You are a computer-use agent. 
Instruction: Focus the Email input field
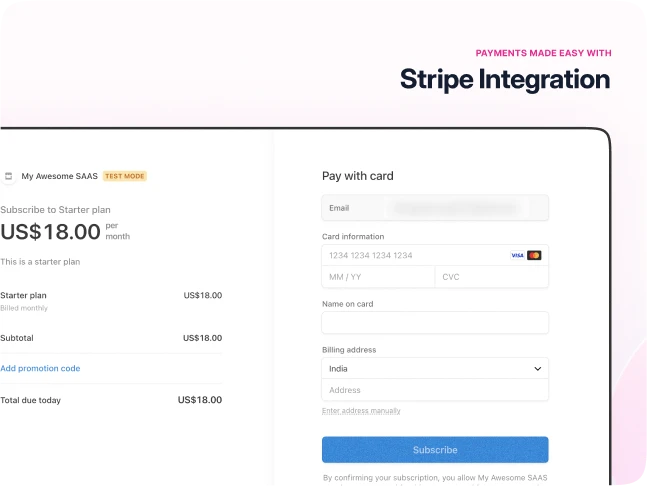pyautogui.click(x=435, y=208)
